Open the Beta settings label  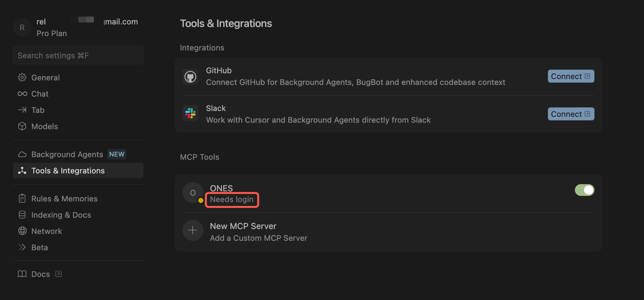(x=39, y=247)
